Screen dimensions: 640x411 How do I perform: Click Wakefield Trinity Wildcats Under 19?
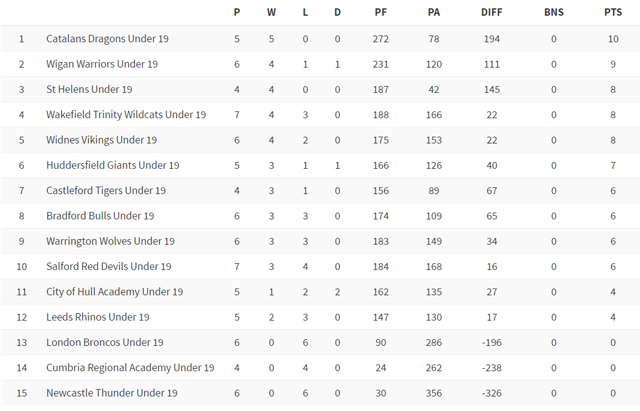click(x=126, y=115)
